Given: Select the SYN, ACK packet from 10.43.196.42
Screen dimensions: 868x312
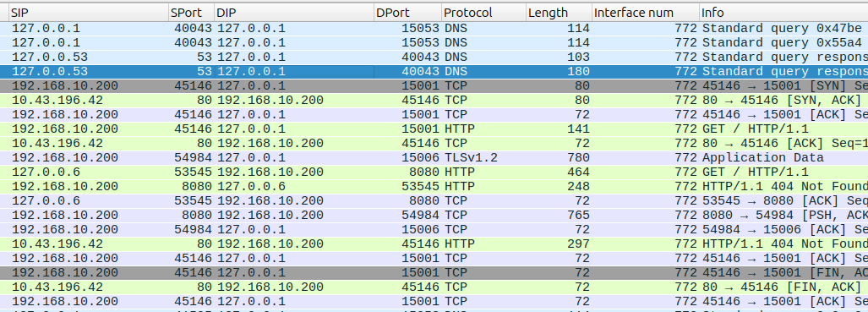Looking at the screenshot, I should point(434,101).
